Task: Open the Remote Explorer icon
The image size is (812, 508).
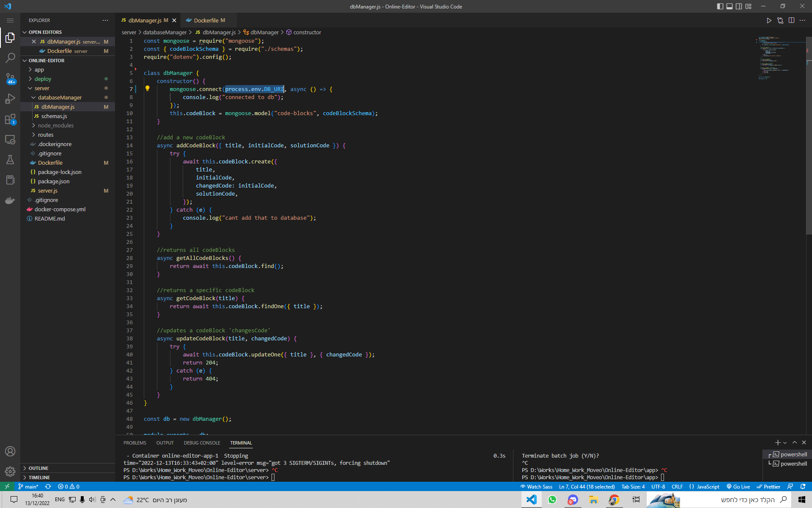Action: click(x=10, y=139)
